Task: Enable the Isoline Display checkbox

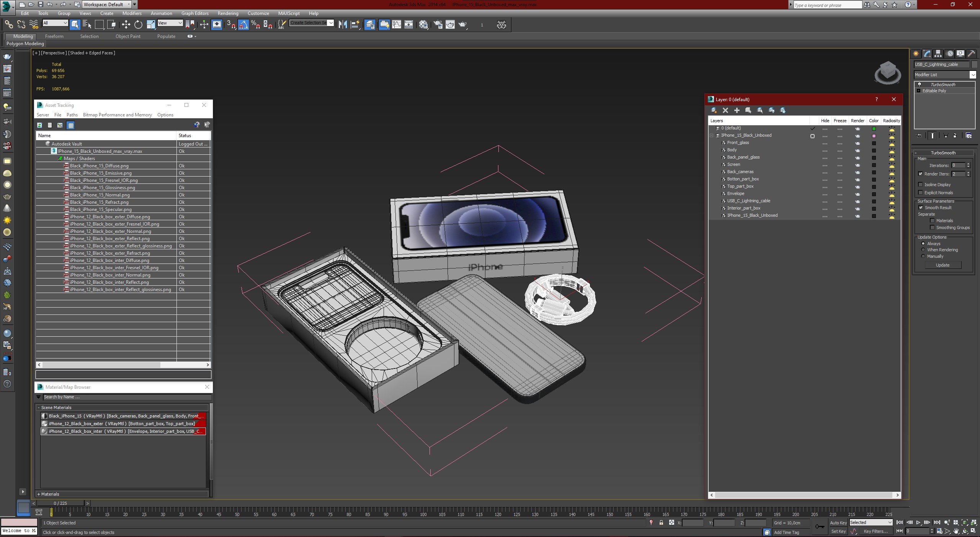Action: pyautogui.click(x=921, y=185)
